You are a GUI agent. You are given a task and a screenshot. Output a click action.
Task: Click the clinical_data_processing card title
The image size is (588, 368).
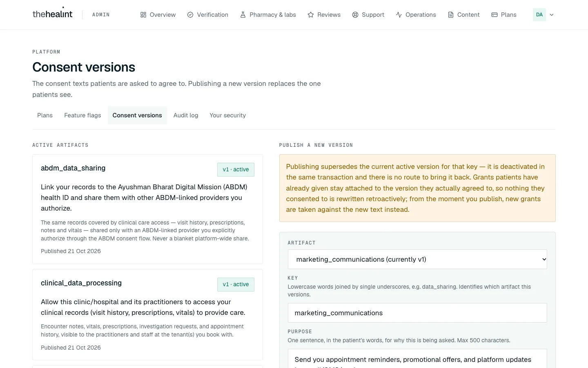[x=81, y=283]
